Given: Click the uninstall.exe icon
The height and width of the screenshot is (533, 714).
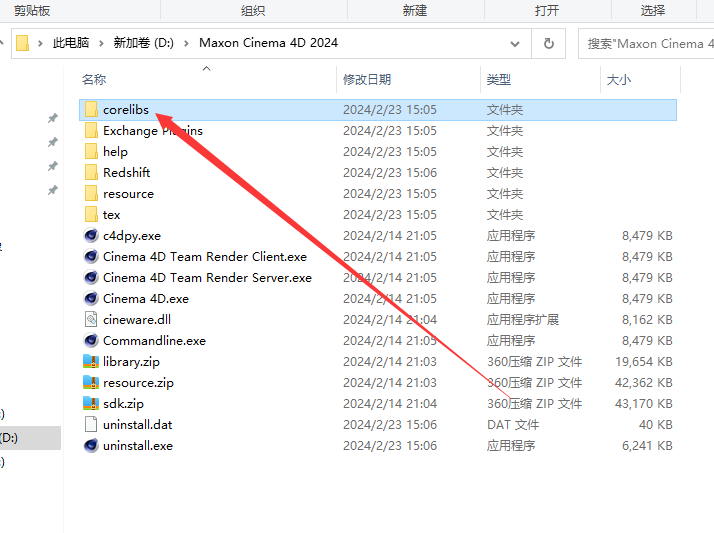Looking at the screenshot, I should [x=91, y=445].
